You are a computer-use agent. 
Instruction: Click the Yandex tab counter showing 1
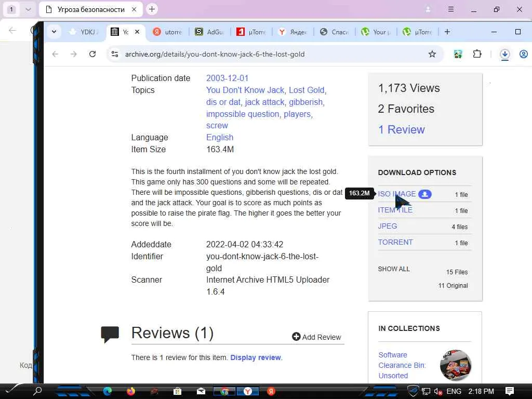point(11,9)
